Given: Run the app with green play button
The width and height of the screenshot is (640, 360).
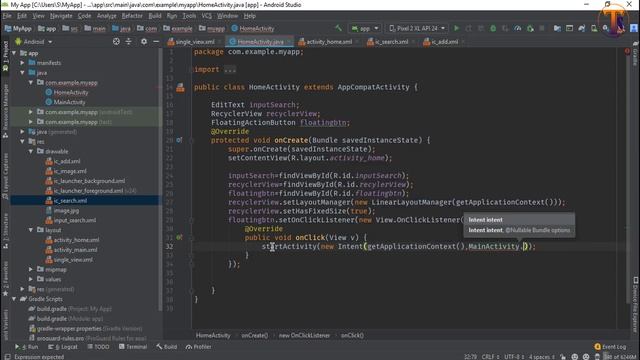Looking at the screenshot, I should pos(456,28).
